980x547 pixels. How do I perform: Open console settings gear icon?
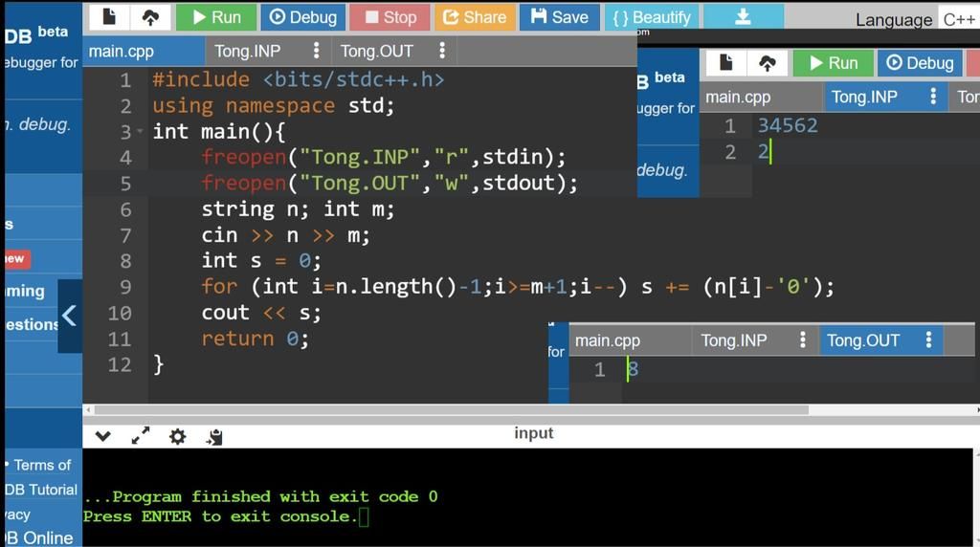click(177, 436)
